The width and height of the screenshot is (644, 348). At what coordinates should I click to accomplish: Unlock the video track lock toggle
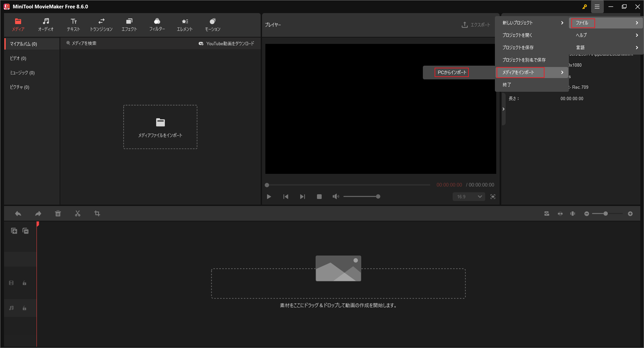coord(24,283)
